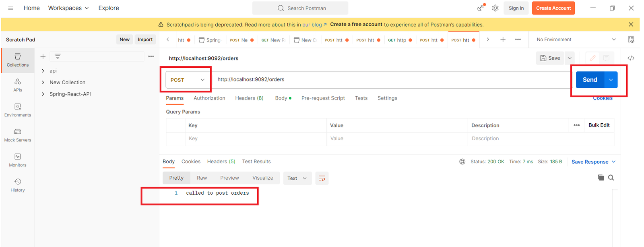Copy response with the copy icon
Image resolution: width=644 pixels, height=247 pixels.
[x=601, y=178]
